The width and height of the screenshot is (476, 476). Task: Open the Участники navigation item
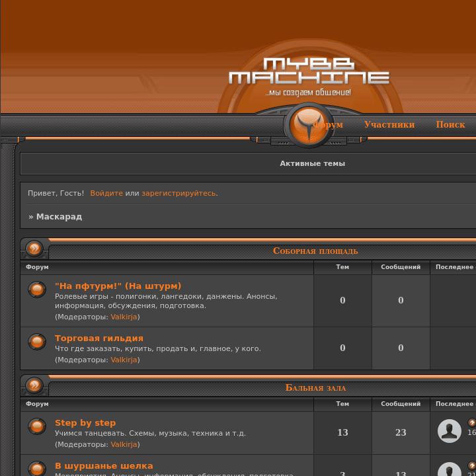click(x=389, y=124)
